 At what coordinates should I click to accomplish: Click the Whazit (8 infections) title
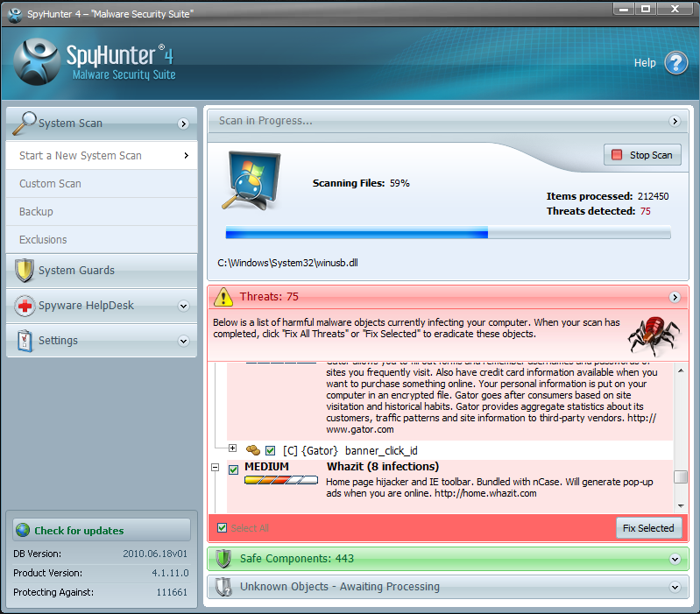coord(383,467)
